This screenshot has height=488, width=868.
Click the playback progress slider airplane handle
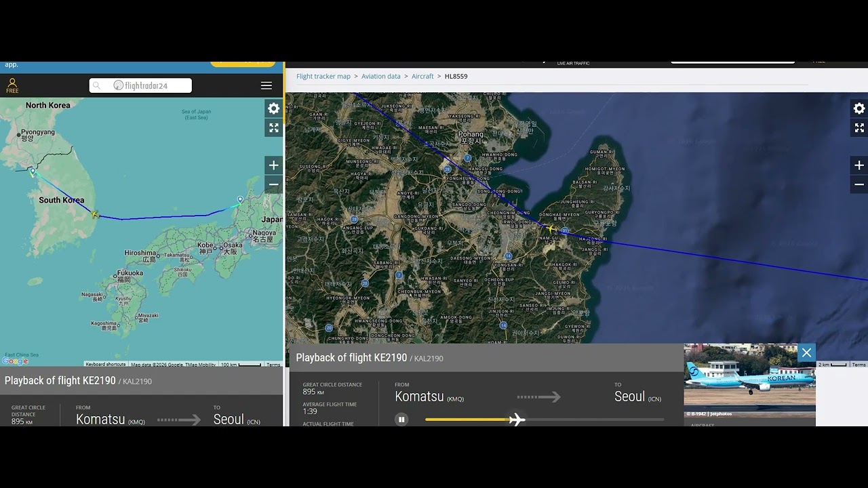pos(517,420)
